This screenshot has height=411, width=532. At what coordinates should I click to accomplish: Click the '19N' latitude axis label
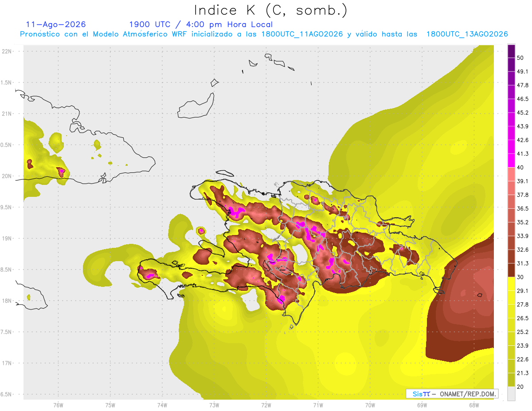7,238
